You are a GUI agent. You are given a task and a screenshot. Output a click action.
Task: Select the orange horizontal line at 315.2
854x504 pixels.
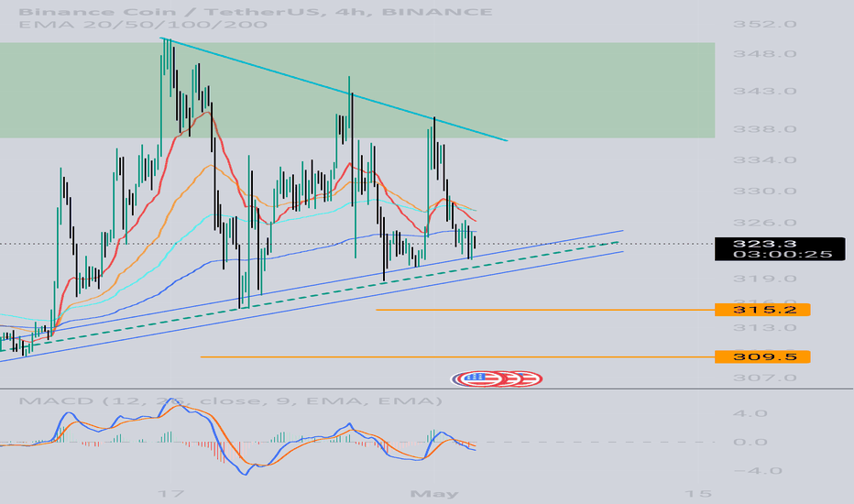pos(544,310)
